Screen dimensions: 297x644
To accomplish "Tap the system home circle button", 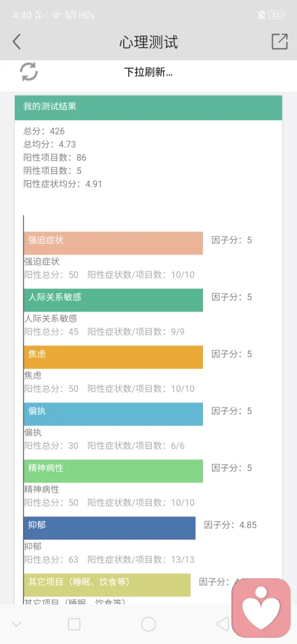I will (148, 624).
